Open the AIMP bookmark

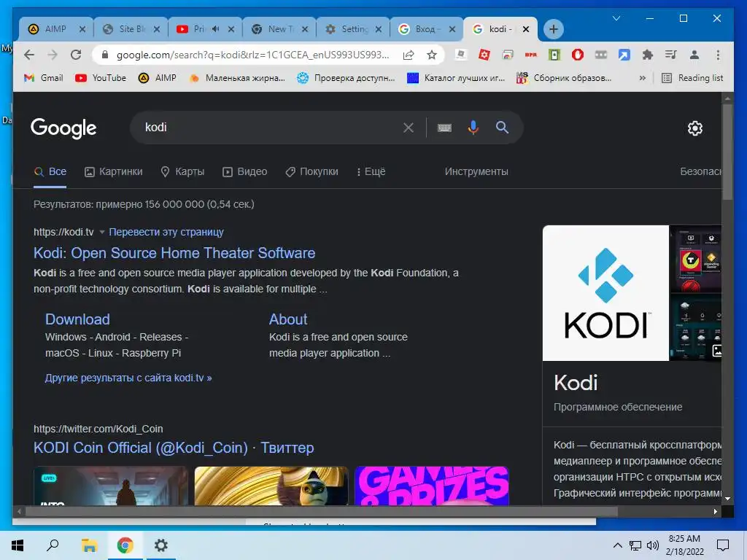click(x=158, y=77)
